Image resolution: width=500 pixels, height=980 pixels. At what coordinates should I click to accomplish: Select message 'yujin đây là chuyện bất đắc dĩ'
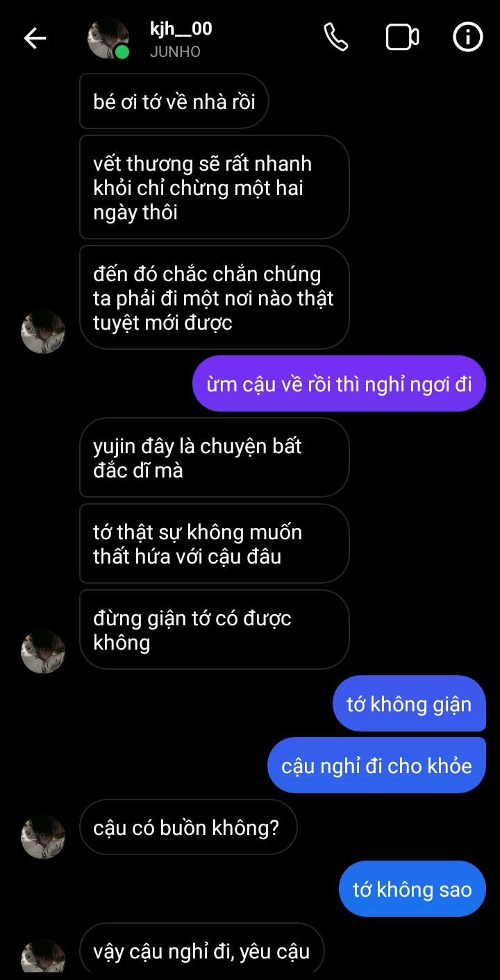(214, 457)
